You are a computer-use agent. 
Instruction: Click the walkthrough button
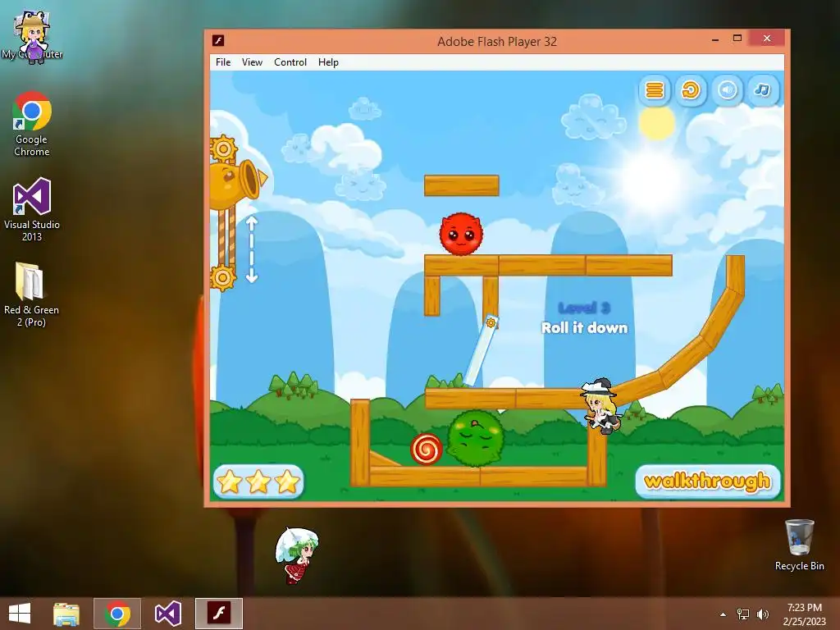coord(708,481)
